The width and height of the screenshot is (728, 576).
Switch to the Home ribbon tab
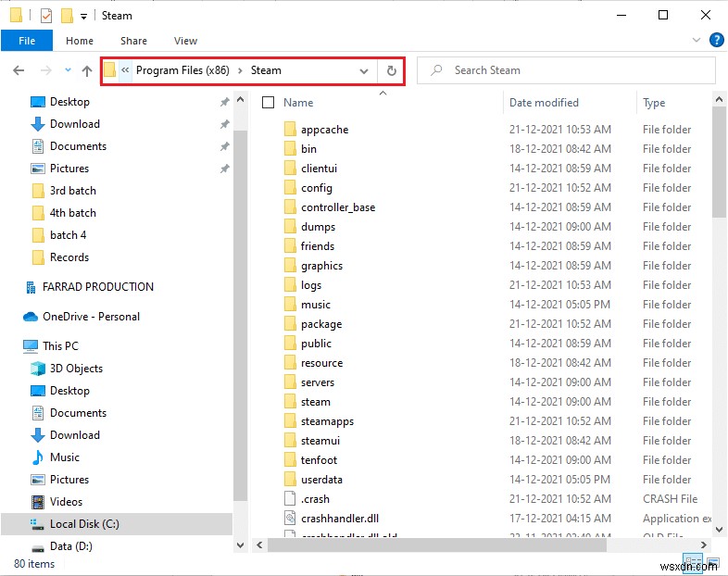(x=80, y=41)
